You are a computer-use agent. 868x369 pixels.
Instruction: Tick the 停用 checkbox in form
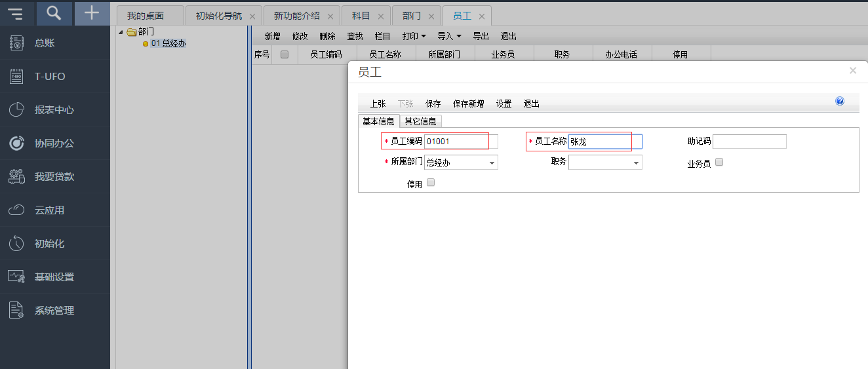(x=431, y=183)
